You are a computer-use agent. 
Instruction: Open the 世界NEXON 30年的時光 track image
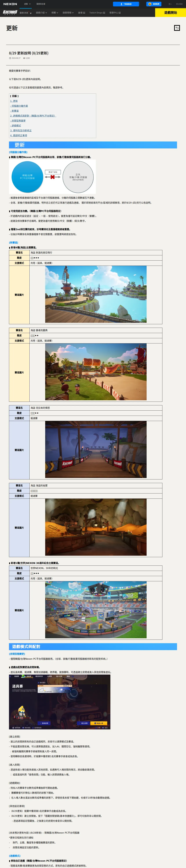tap(96, 610)
